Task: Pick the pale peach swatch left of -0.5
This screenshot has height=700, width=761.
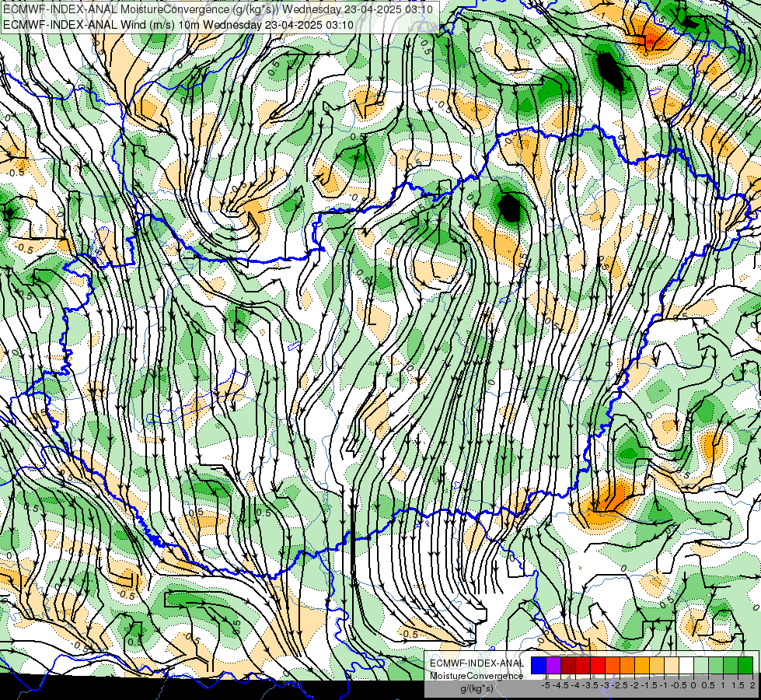Action: (672, 666)
